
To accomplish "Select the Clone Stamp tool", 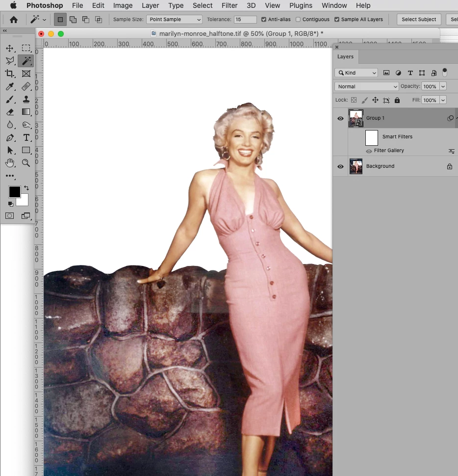I will tap(26, 99).
